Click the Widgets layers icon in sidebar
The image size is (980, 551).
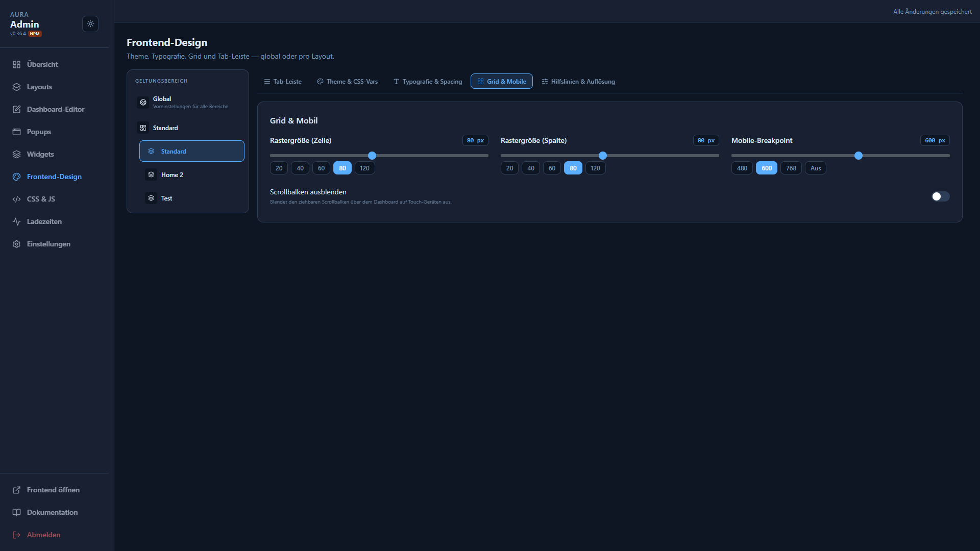16,154
